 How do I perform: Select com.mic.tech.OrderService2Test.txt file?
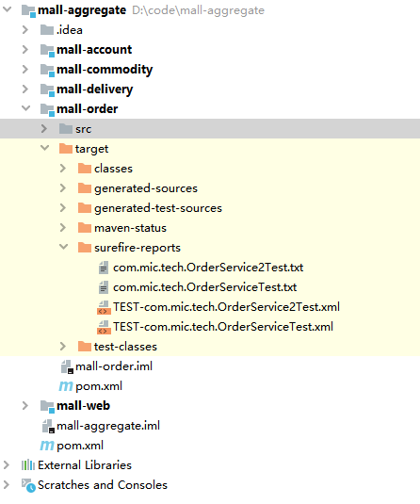coord(208,268)
